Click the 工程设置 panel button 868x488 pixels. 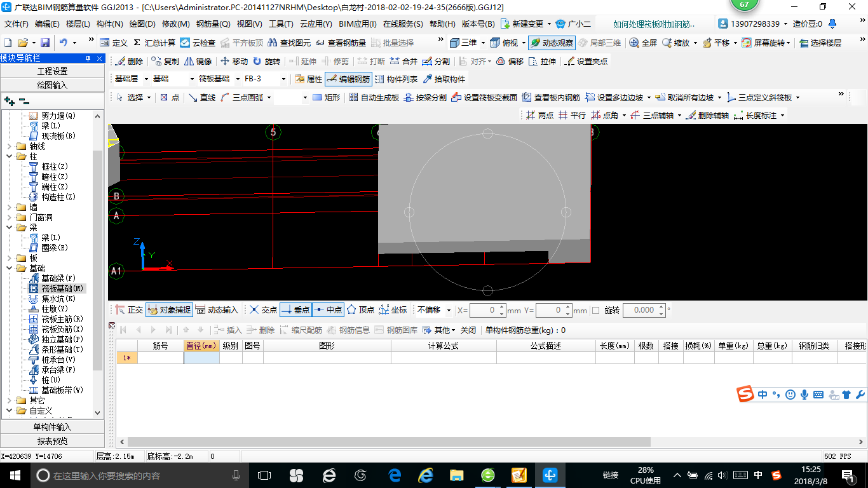click(52, 71)
